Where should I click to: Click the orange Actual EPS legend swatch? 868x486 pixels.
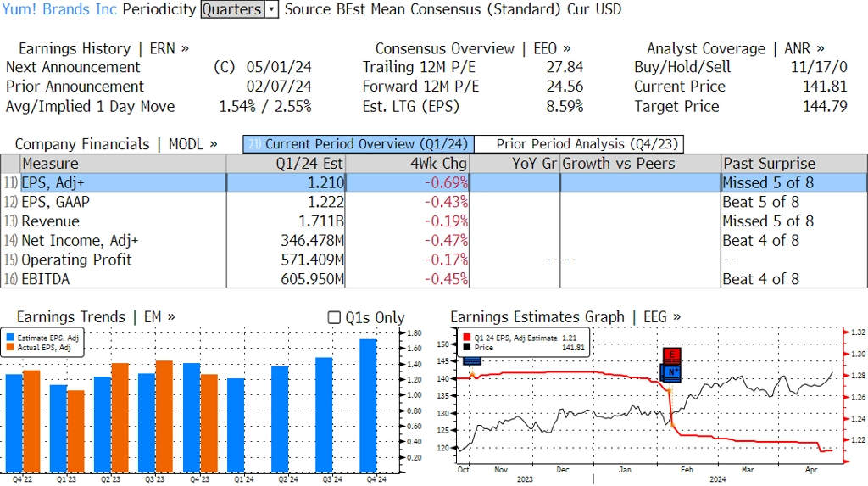click(10, 348)
